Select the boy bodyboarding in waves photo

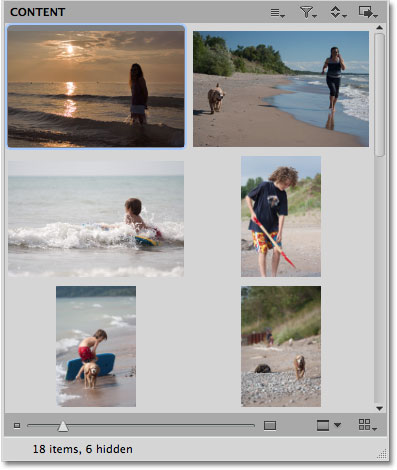pyautogui.click(x=96, y=219)
